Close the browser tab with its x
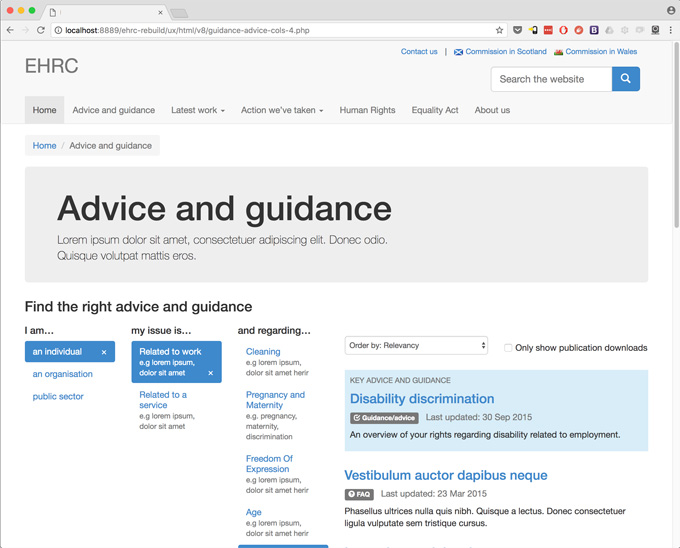680x548 pixels. click(x=160, y=13)
